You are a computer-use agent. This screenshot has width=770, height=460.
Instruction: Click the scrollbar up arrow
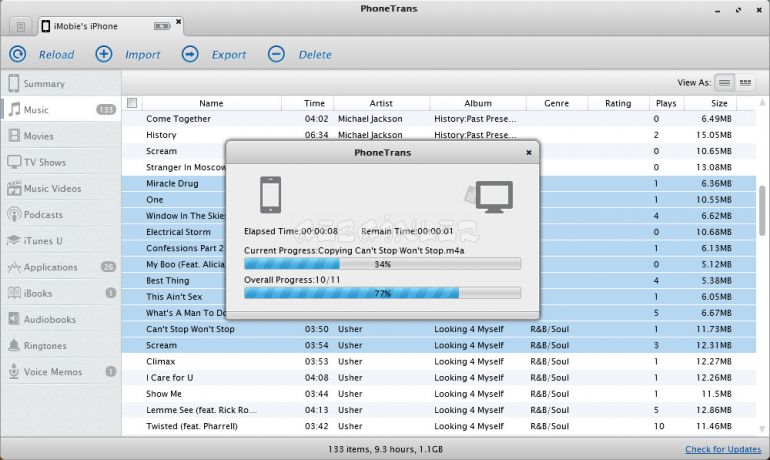pos(762,103)
